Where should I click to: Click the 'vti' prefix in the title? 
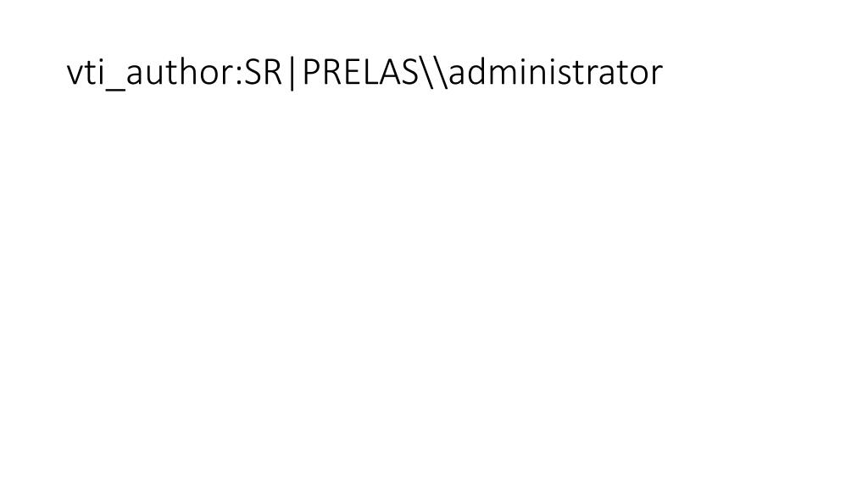point(86,73)
